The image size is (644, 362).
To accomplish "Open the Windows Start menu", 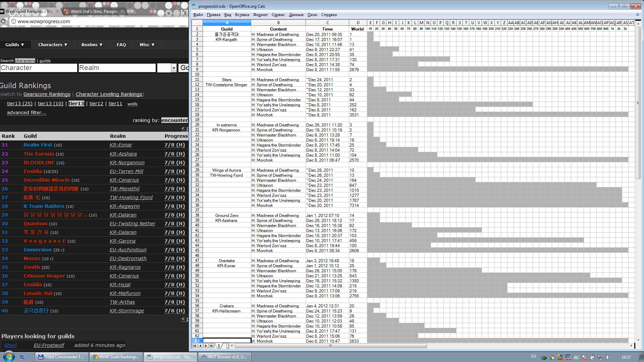I will (x=9, y=357).
